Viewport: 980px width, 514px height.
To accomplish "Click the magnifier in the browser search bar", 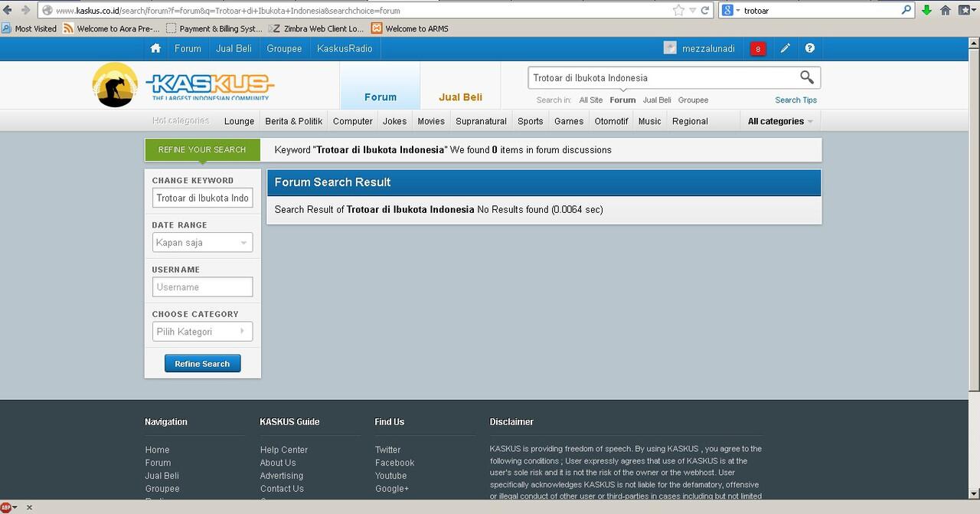I will [906, 10].
